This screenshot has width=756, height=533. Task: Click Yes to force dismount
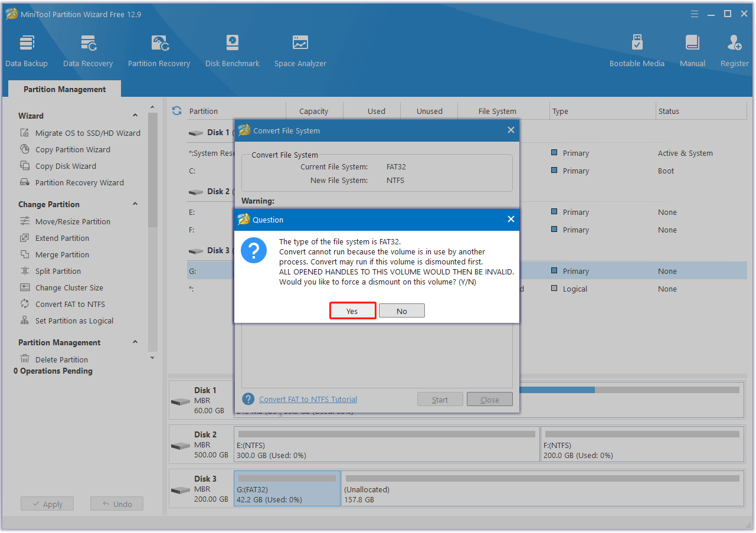352,311
